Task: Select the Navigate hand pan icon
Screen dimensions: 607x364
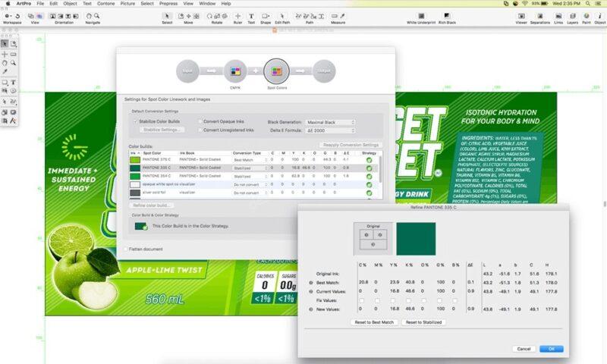Action: coord(89,16)
